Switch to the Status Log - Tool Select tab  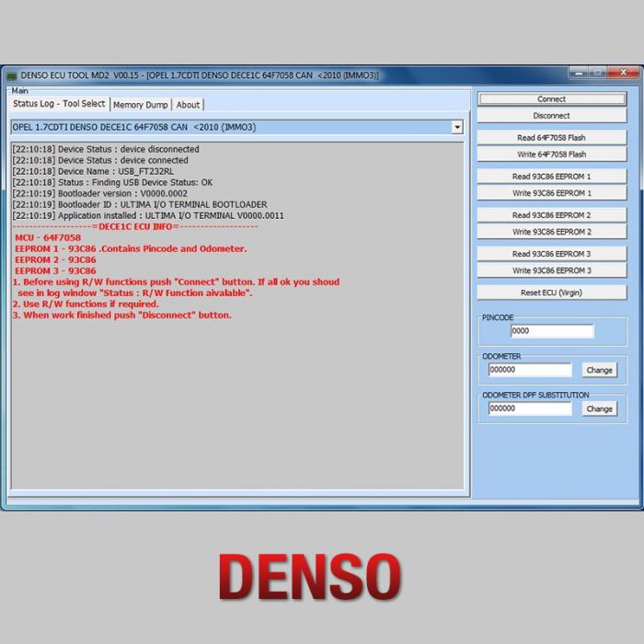pyautogui.click(x=59, y=104)
